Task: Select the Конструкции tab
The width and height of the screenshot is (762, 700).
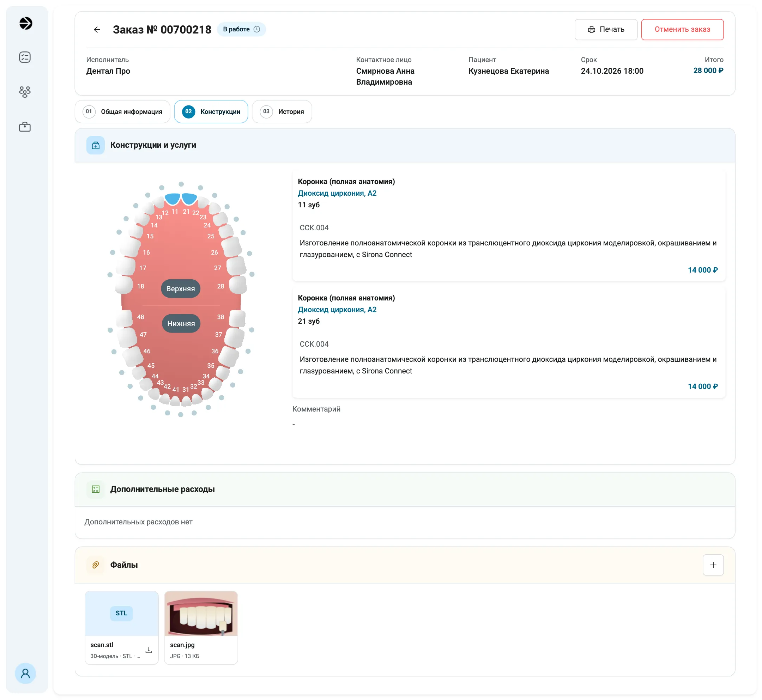Action: [211, 111]
